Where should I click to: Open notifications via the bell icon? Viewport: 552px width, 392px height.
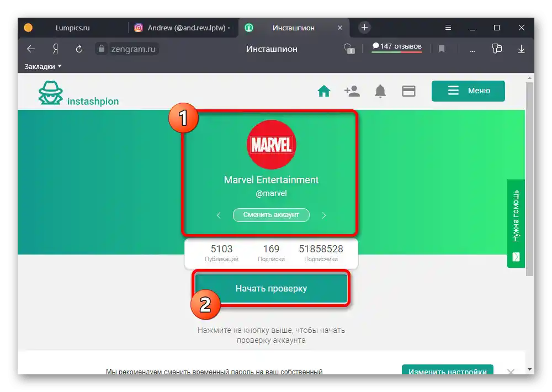point(380,91)
